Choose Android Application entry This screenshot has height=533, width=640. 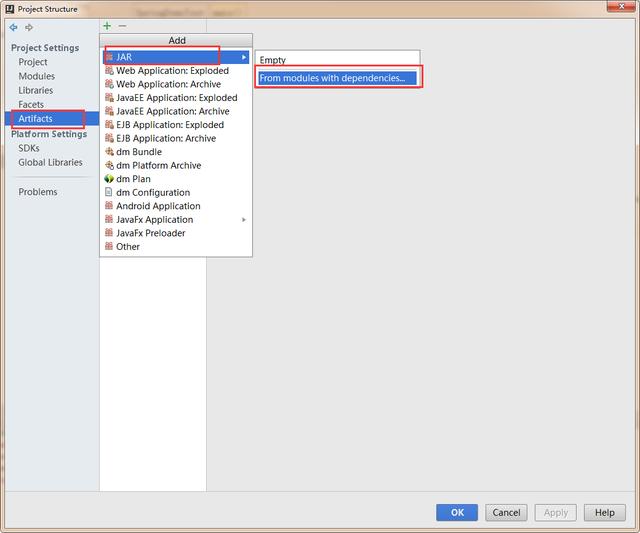point(176,206)
